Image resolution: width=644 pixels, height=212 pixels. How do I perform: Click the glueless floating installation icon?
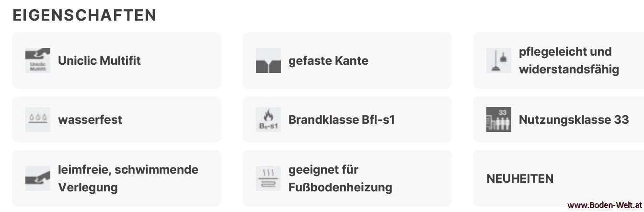[x=38, y=178]
